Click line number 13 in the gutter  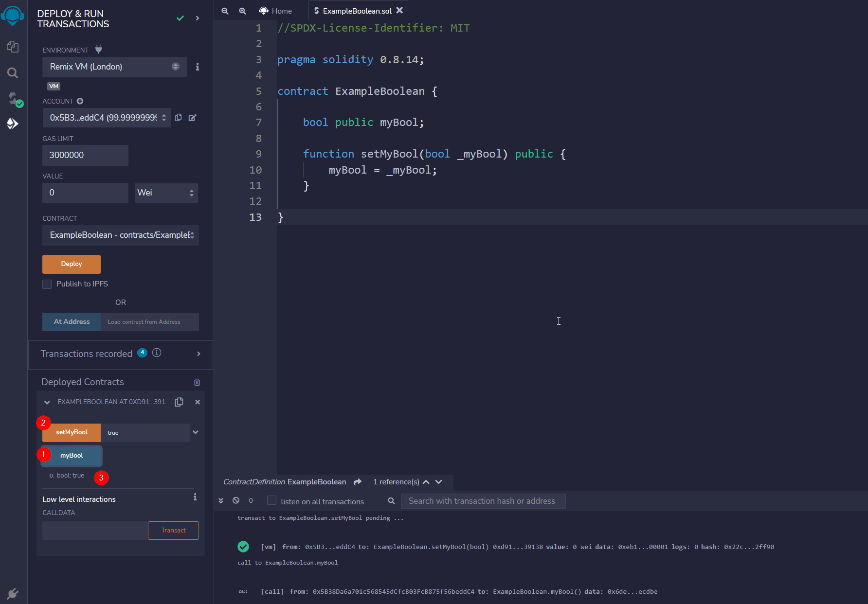255,217
